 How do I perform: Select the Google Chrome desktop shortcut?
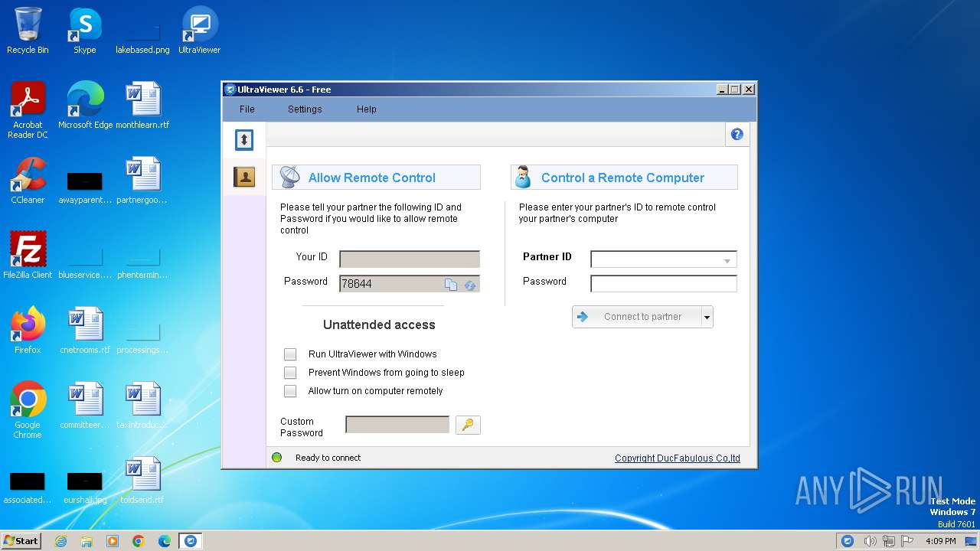pyautogui.click(x=28, y=410)
